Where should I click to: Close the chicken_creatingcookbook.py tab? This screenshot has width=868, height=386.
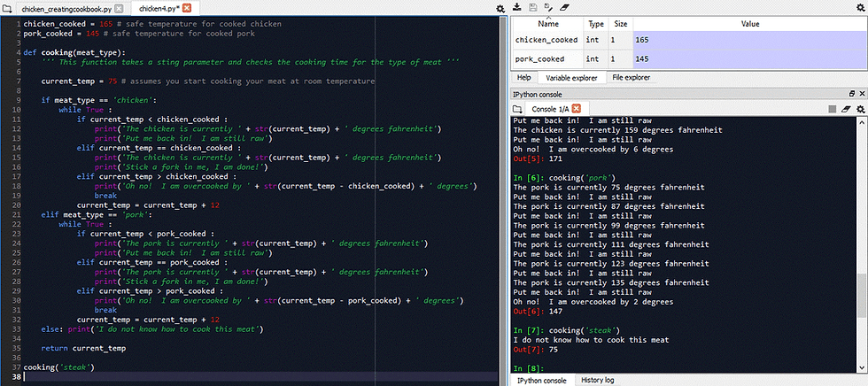click(x=119, y=8)
